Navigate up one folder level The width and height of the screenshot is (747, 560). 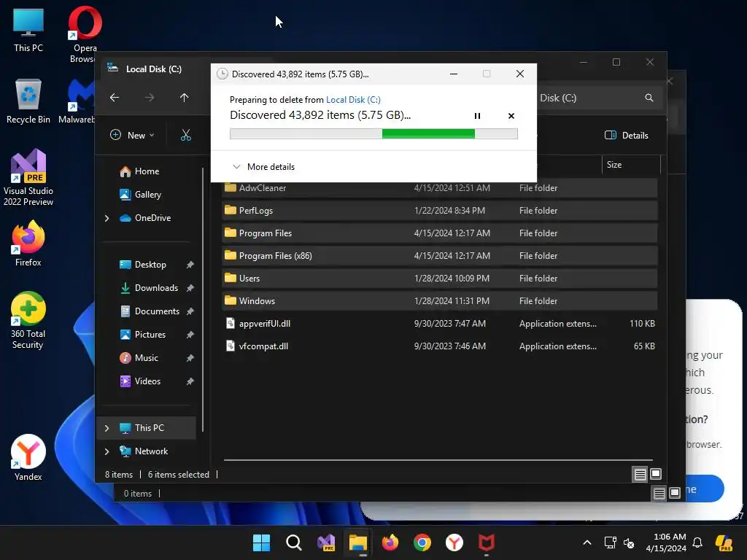pyautogui.click(x=185, y=98)
